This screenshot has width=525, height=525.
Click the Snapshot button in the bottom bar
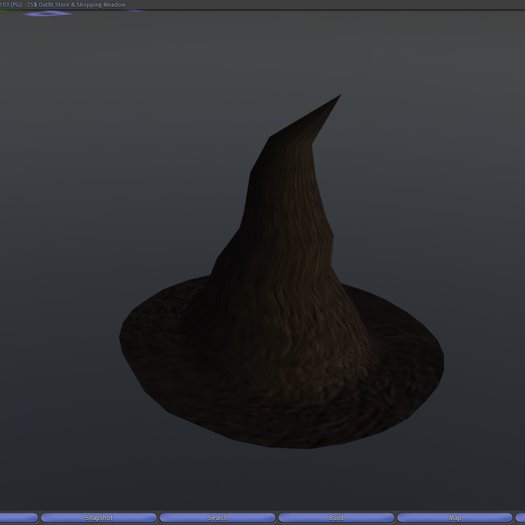[x=99, y=518]
